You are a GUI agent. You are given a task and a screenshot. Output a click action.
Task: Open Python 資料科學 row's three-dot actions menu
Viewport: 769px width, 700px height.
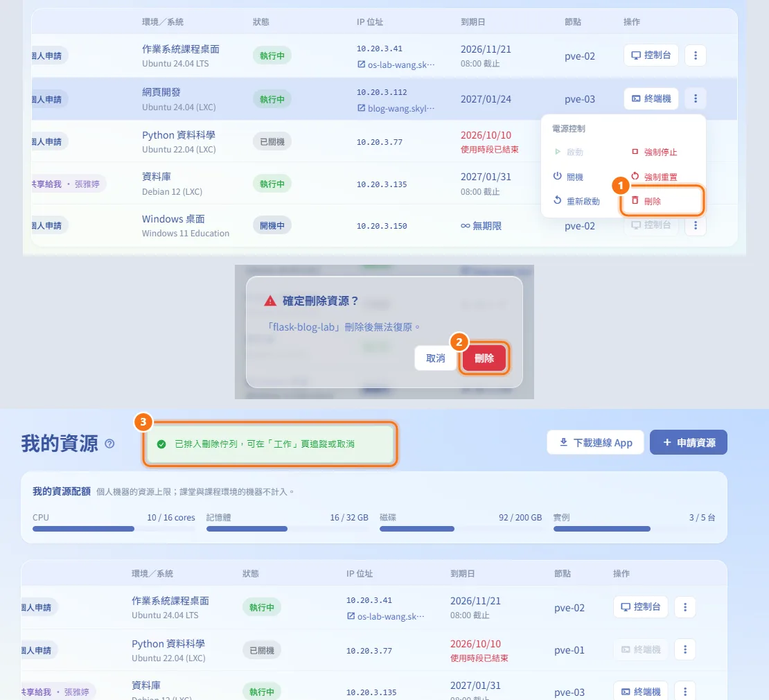pos(684,649)
